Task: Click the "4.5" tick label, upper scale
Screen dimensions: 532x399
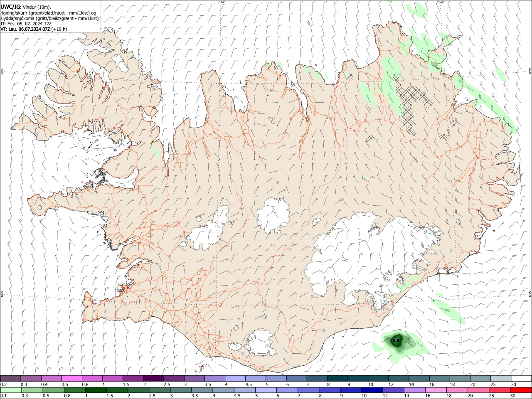Action: [249, 384]
